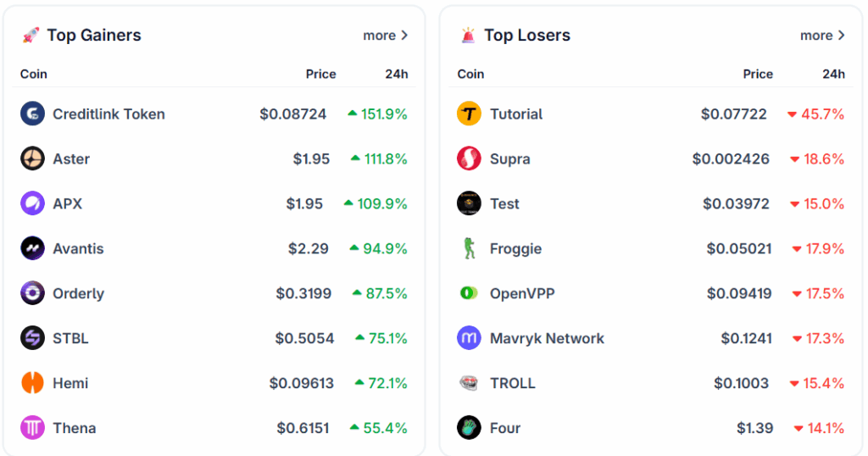Image resolution: width=868 pixels, height=456 pixels.
Task: Sort losers by the 24h column header
Action: [x=833, y=74]
